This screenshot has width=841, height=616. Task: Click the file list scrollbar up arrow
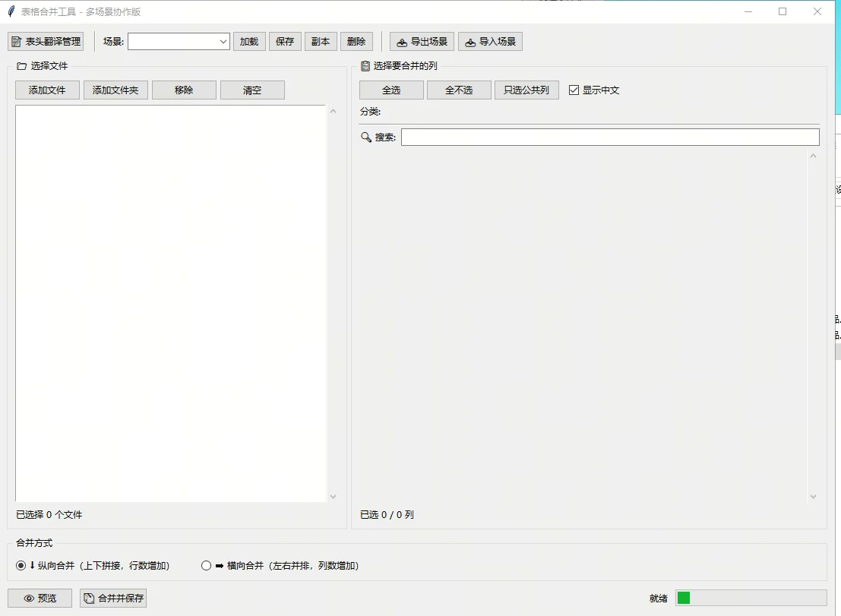(333, 112)
